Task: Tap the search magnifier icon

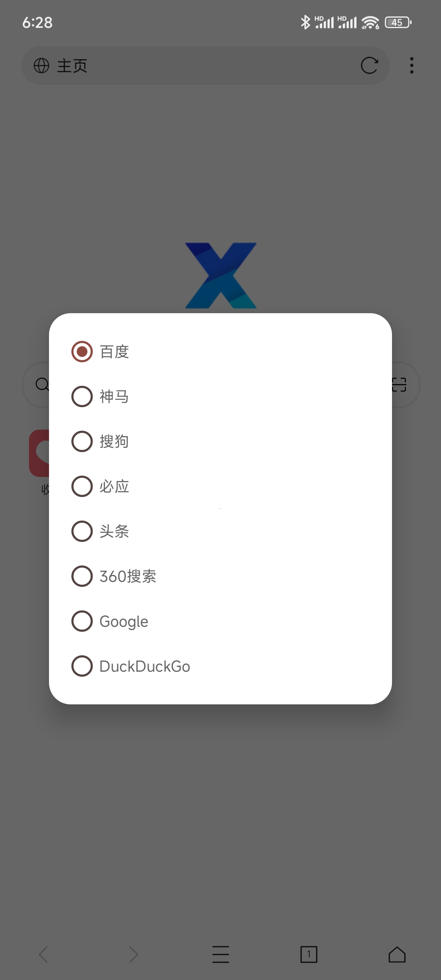Action: (42, 384)
